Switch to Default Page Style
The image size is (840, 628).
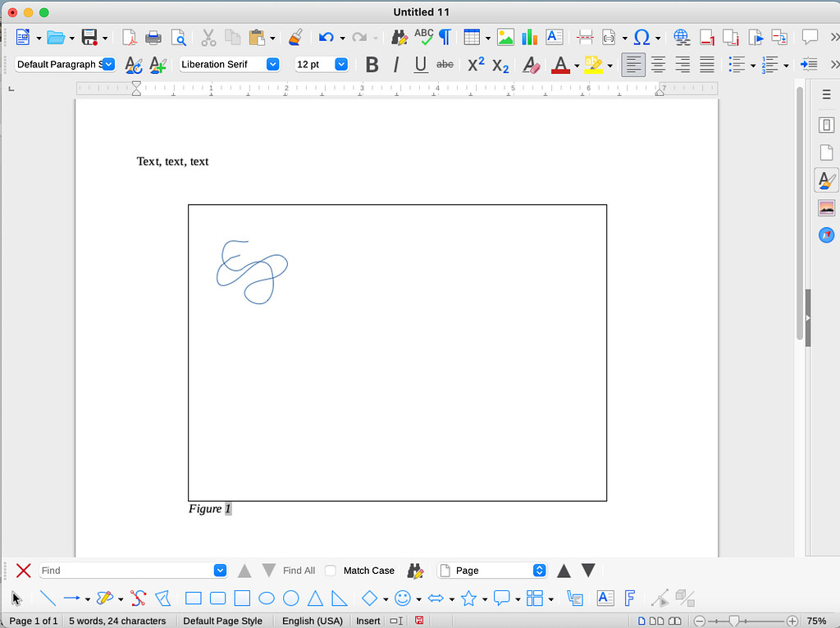[x=224, y=621]
